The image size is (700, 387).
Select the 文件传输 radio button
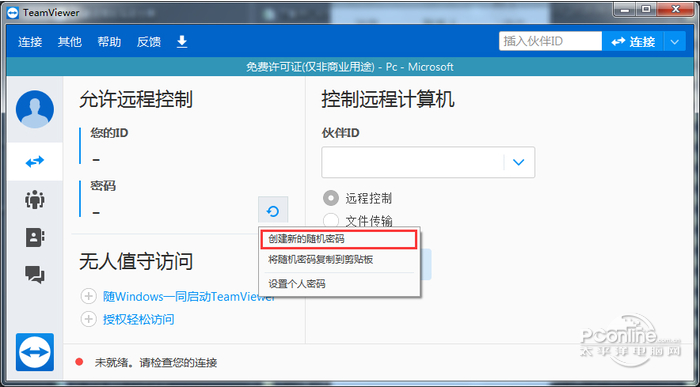[331, 220]
